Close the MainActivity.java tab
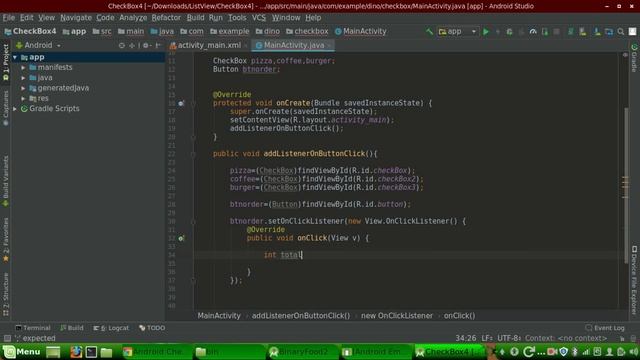Image resolution: width=640 pixels, height=360 pixels. pos(329,45)
